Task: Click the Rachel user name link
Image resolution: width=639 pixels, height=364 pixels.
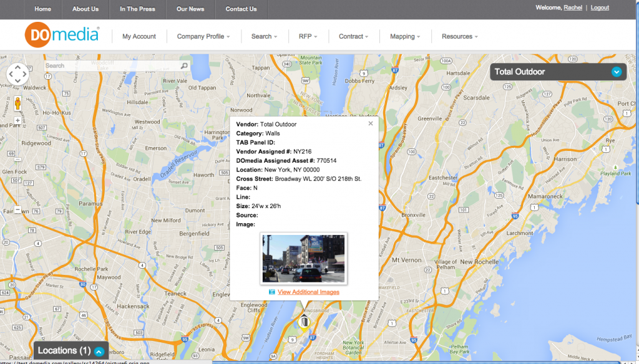Action: [x=573, y=7]
